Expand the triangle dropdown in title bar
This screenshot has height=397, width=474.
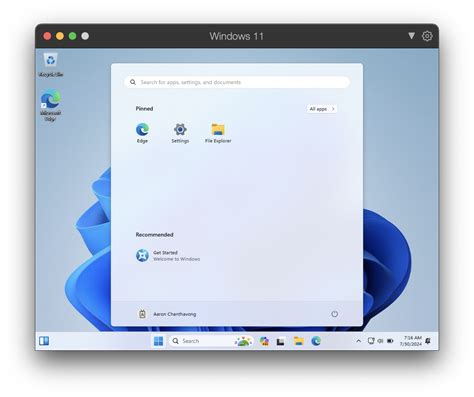tap(411, 36)
